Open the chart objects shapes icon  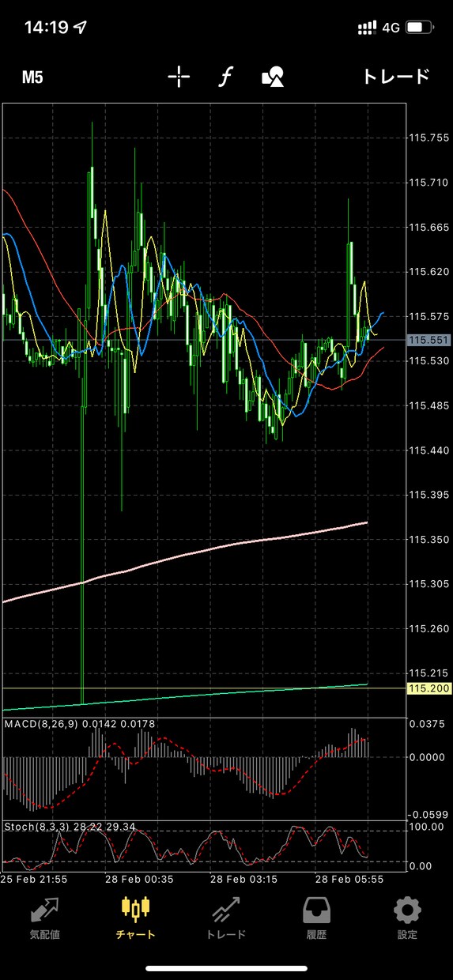(x=273, y=77)
